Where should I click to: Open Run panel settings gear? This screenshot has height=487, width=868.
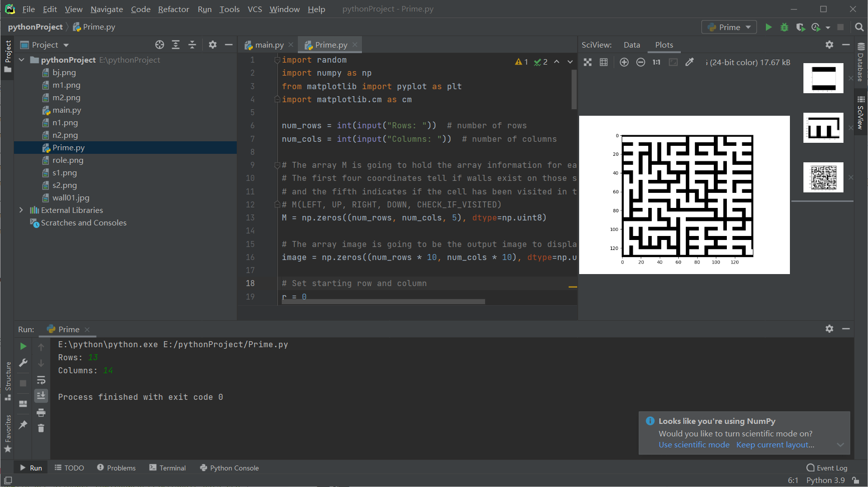pos(829,329)
